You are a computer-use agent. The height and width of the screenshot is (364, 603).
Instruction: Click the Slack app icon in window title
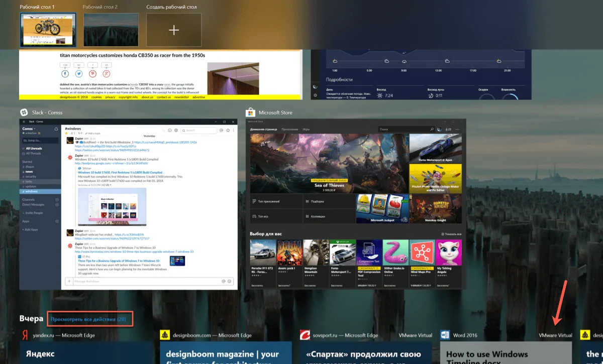pyautogui.click(x=23, y=112)
